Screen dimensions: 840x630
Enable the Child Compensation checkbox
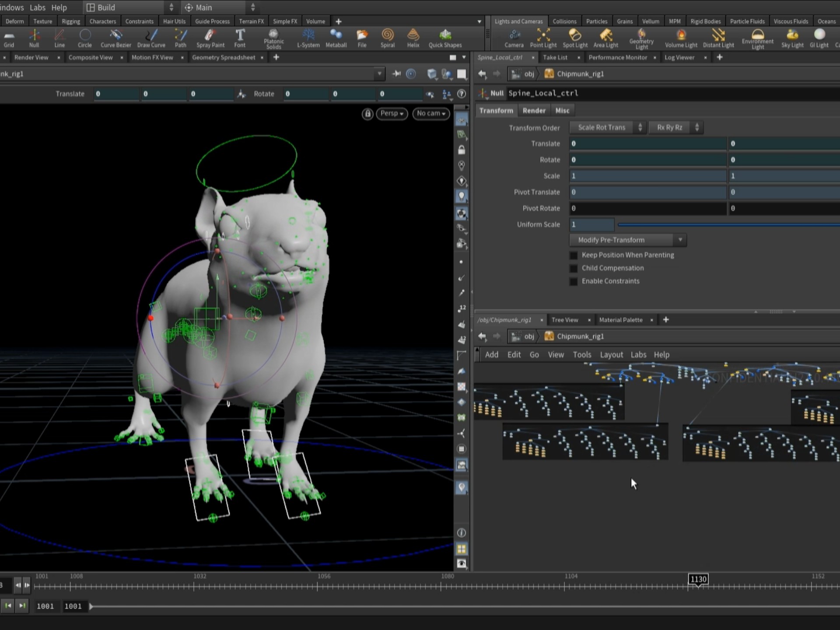[573, 268]
